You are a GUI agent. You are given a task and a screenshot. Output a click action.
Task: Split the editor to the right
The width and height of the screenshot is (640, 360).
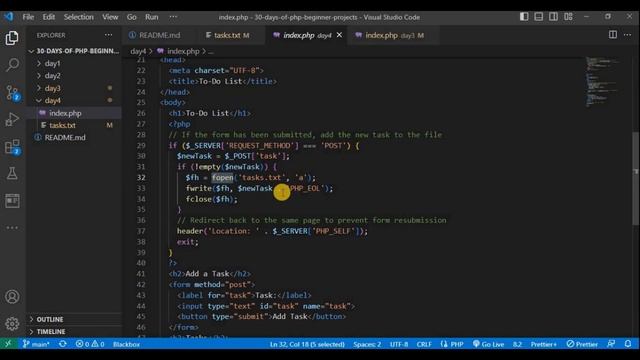(613, 35)
